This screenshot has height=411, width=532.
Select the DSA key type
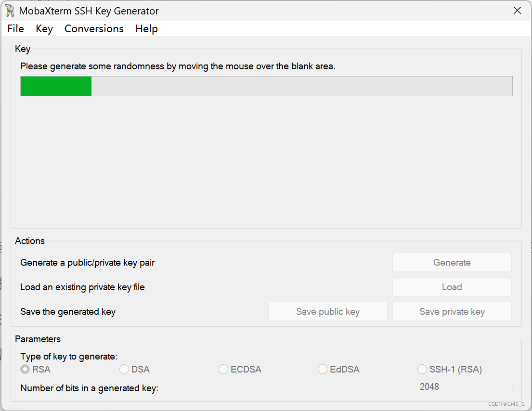pos(134,369)
